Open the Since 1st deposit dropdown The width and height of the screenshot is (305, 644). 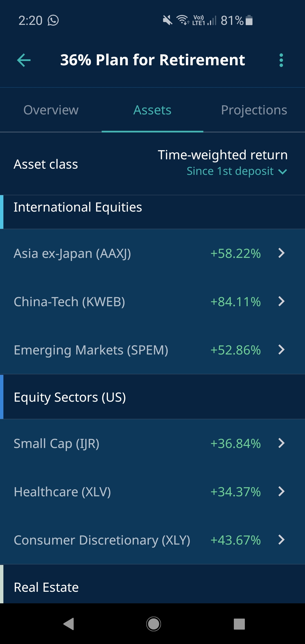click(237, 171)
